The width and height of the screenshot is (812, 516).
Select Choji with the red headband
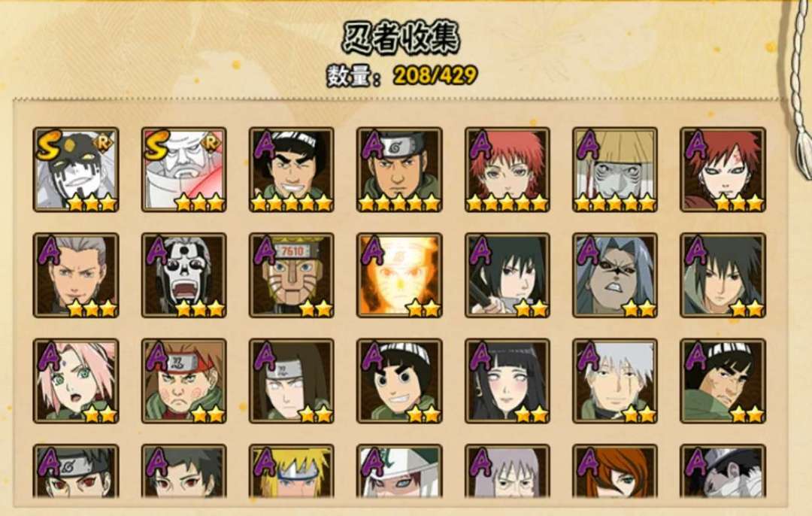click(x=184, y=381)
